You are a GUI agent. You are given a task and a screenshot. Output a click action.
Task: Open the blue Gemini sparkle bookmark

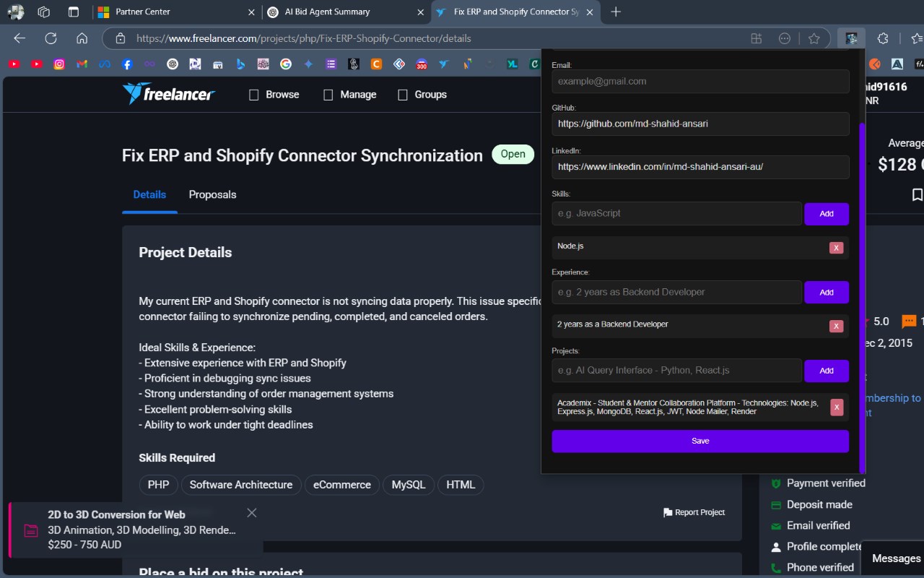(308, 64)
